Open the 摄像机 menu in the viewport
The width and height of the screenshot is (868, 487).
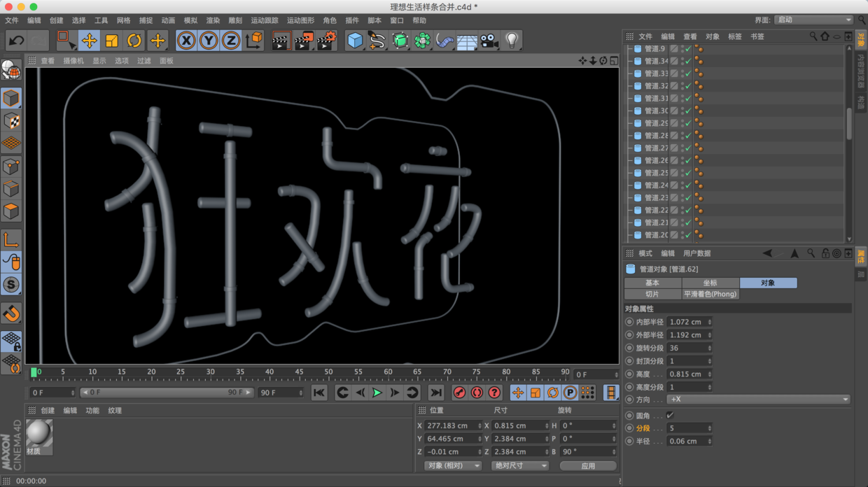coord(73,61)
